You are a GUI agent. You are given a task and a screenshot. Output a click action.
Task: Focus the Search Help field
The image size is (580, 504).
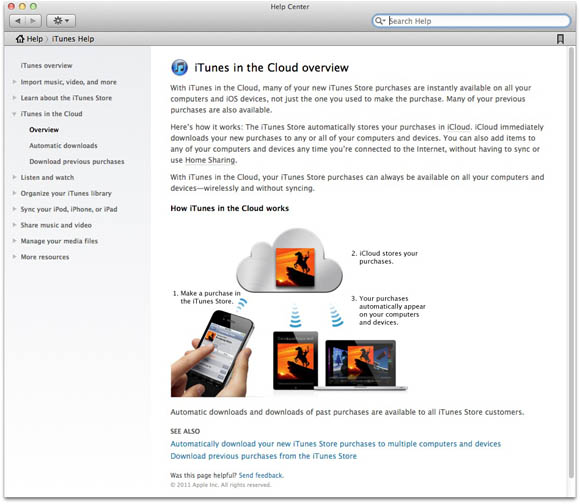coord(471,21)
